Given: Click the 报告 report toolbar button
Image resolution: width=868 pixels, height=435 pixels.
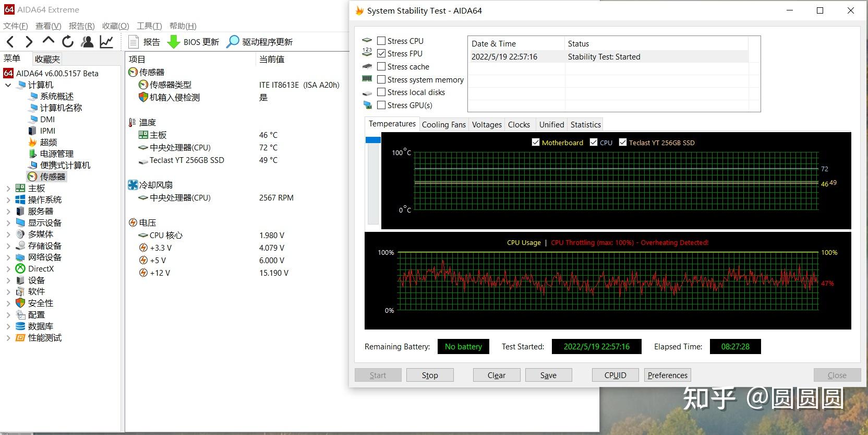Looking at the screenshot, I should [x=144, y=42].
